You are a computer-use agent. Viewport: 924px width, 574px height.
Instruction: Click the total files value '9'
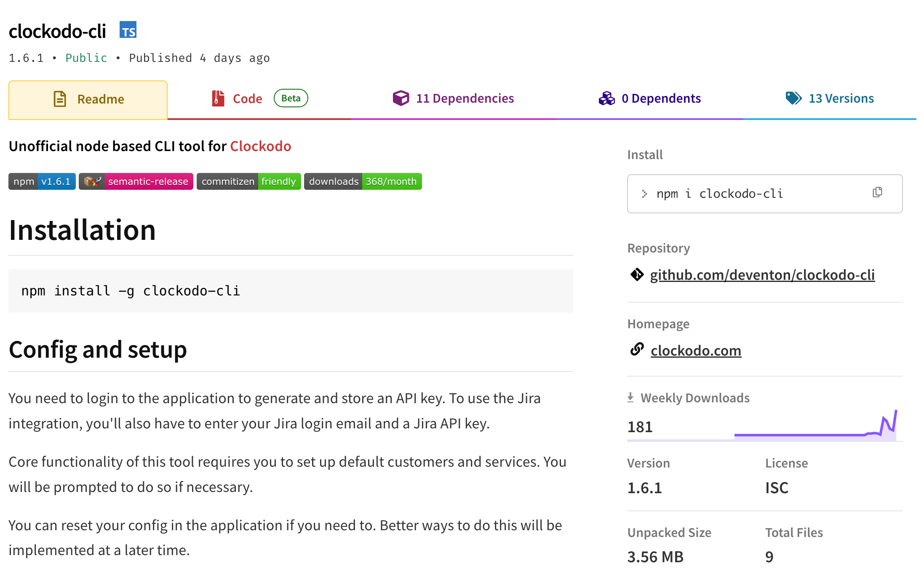coord(769,557)
